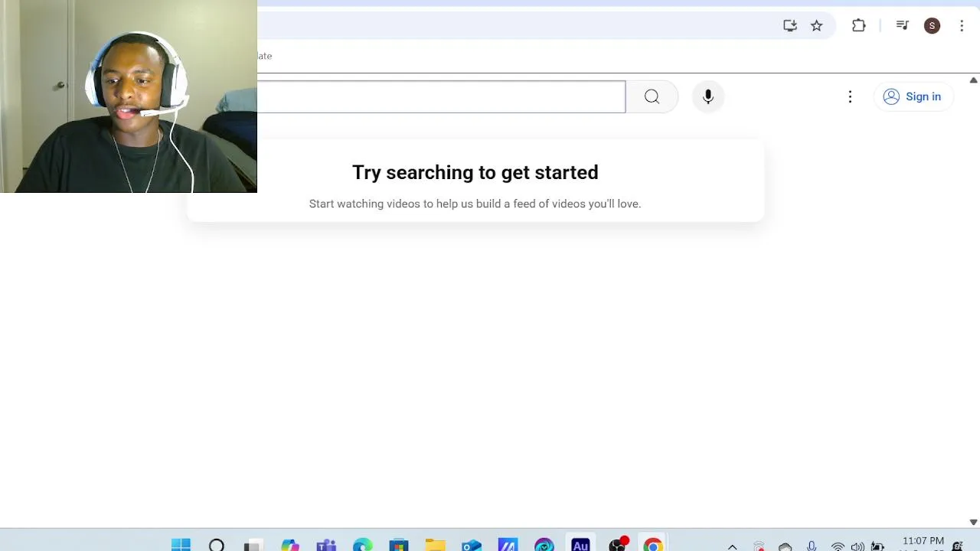Bookmark this page with the star icon

(817, 26)
